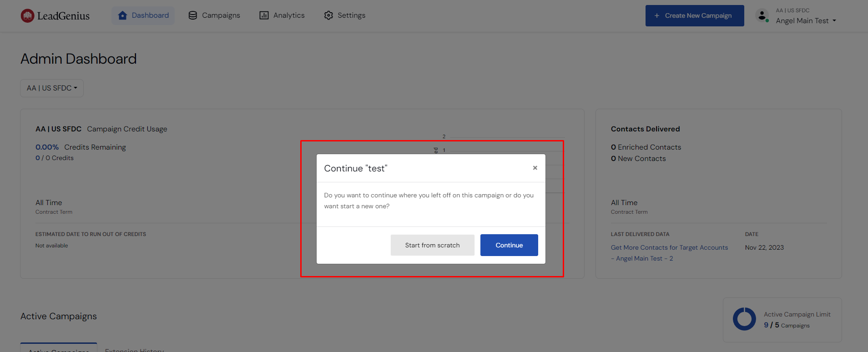Choose Start from scratch
The height and width of the screenshot is (352, 868).
(x=432, y=245)
